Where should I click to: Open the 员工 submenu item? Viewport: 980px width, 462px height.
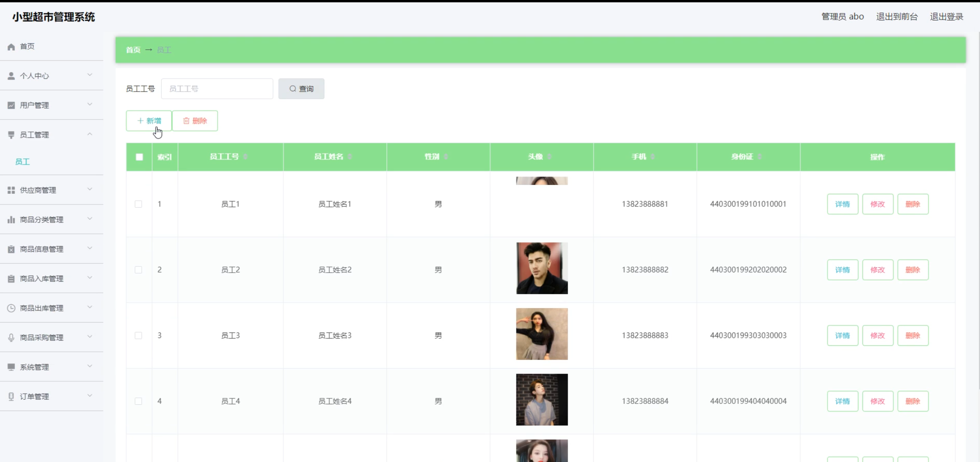click(22, 162)
